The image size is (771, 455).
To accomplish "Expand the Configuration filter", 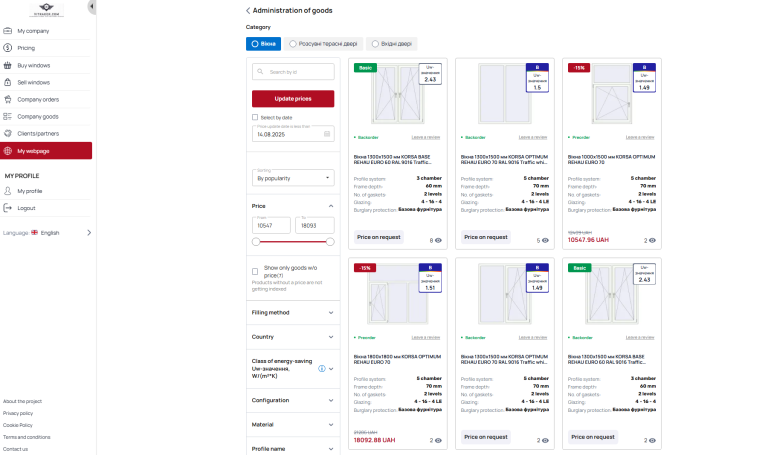I will pos(293,400).
